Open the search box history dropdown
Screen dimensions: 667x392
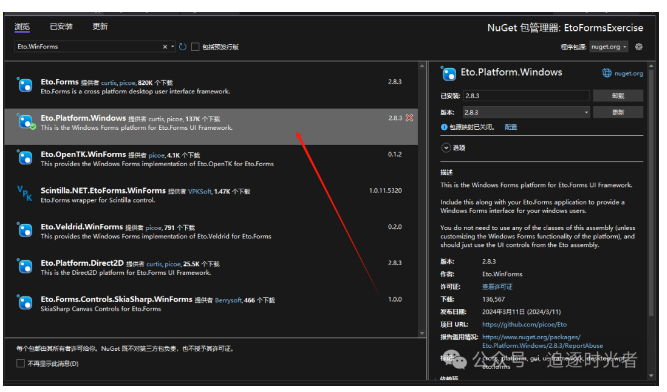point(172,47)
